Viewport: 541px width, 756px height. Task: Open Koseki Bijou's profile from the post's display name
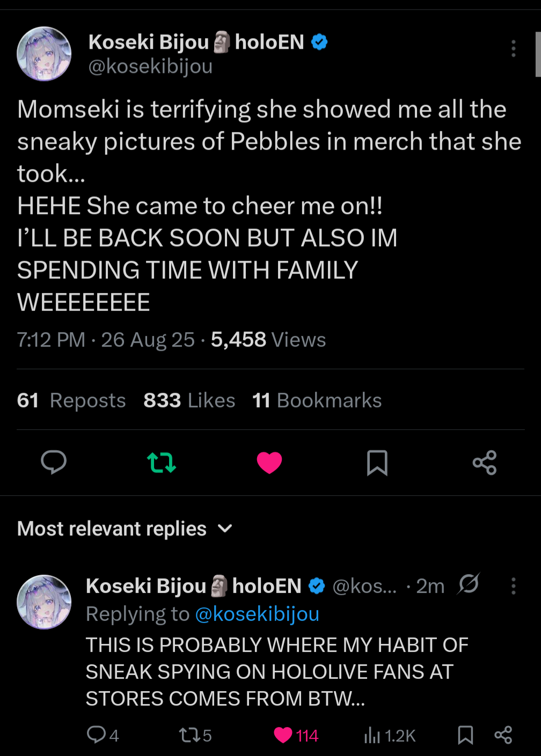pos(149,42)
